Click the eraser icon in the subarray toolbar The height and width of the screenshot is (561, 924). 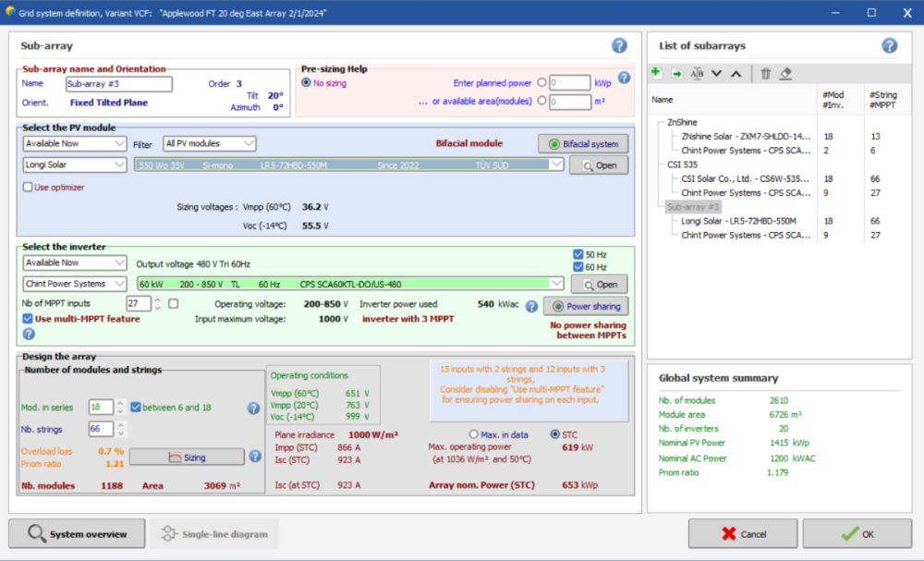(x=785, y=73)
